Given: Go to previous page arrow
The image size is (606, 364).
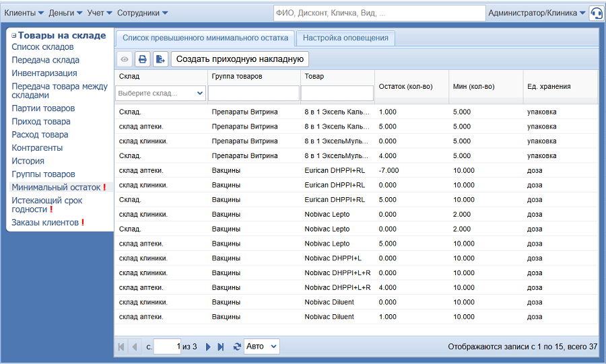Looking at the screenshot, I should (135, 347).
